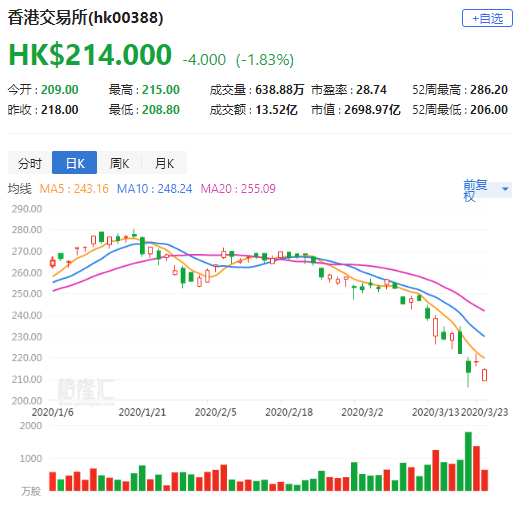Open the 周K weekly chart tab

(x=119, y=163)
